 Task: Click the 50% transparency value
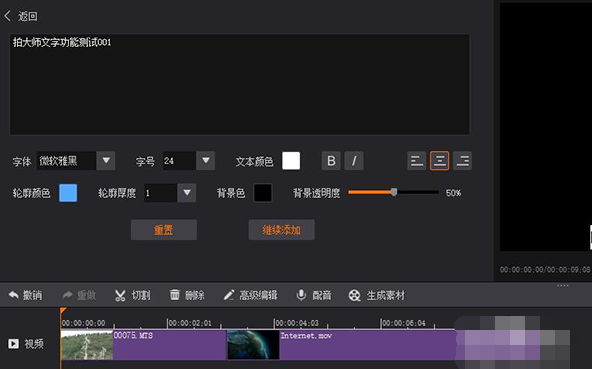coord(453,193)
